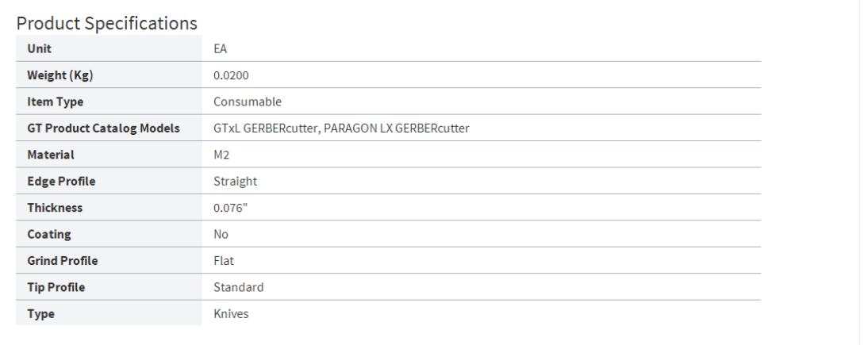Screen dimensions: 868x345
Task: Click the 0.0200 weight value
Action: coord(231,75)
